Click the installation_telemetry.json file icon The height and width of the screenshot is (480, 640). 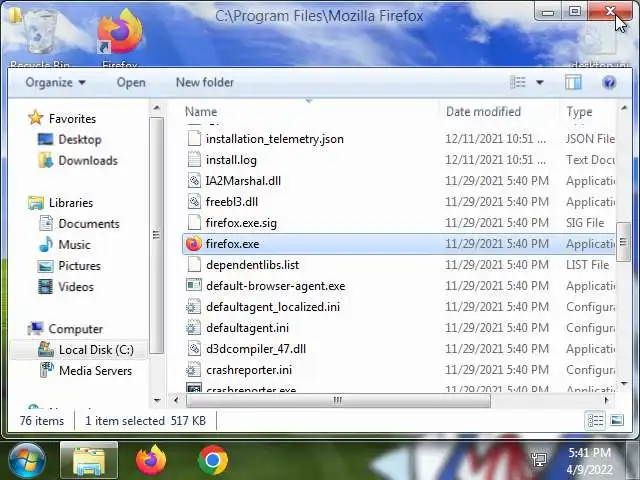click(194, 139)
